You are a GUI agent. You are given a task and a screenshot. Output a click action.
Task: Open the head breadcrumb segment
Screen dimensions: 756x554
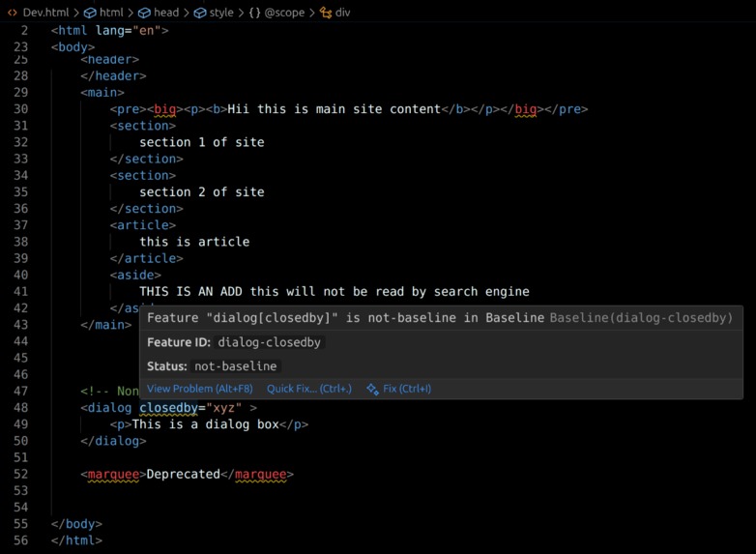point(166,13)
